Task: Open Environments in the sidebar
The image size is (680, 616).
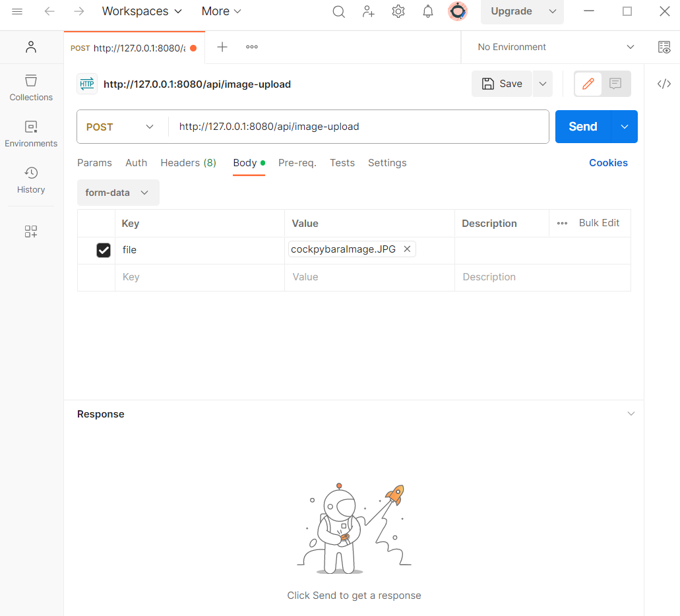Action: [31, 134]
